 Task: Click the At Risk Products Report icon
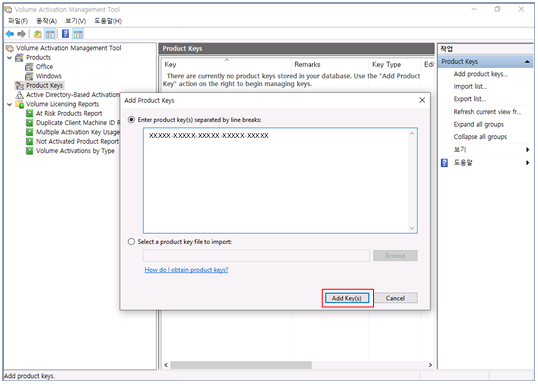[x=30, y=114]
